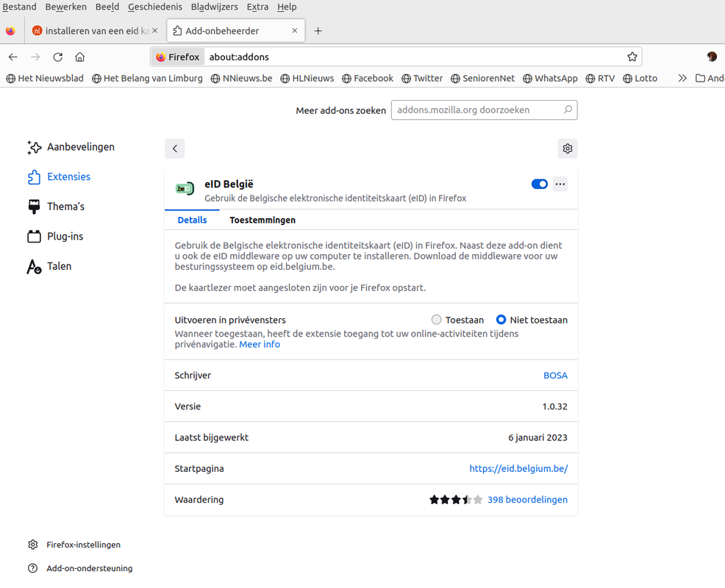The height and width of the screenshot is (588, 725).
Task: Click the star rating graphic
Action: (456, 499)
